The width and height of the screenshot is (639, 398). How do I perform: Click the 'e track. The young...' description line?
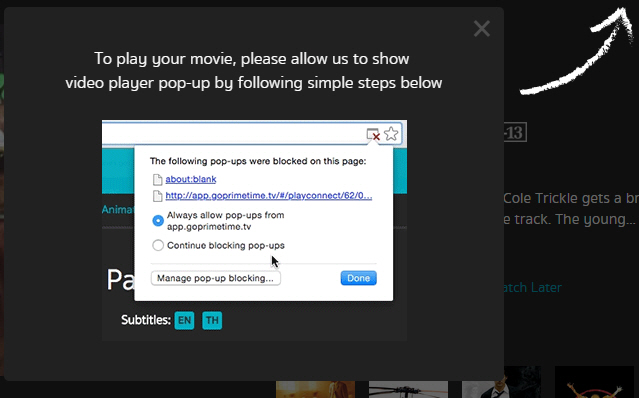pyautogui.click(x=569, y=220)
